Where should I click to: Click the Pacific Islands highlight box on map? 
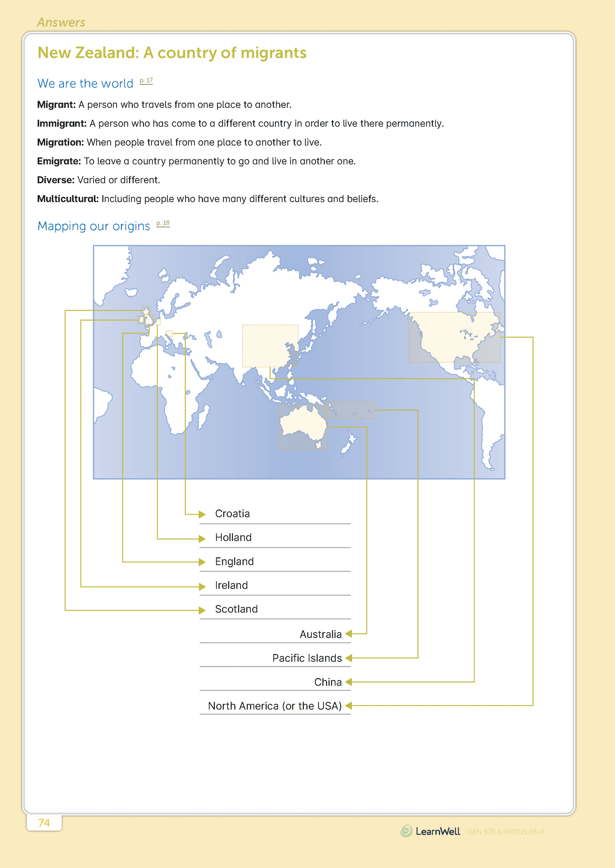pos(350,410)
